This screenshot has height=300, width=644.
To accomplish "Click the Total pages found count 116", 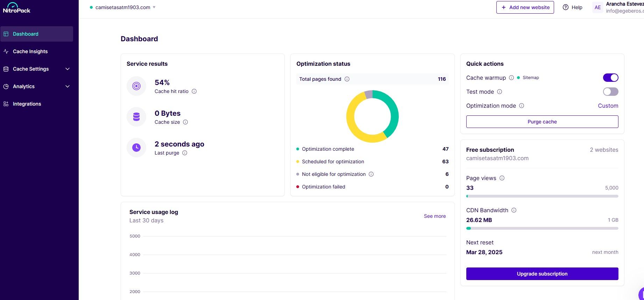I will (442, 79).
